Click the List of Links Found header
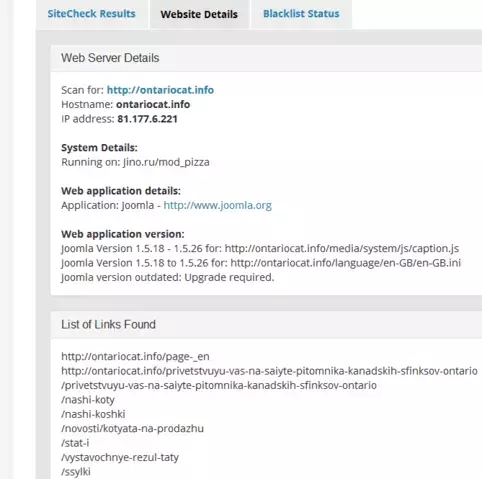The image size is (482, 479). [x=108, y=324]
